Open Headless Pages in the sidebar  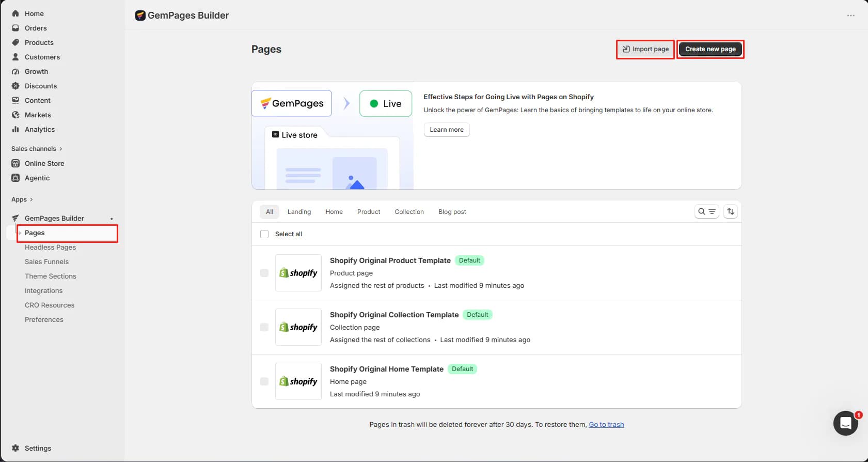tap(50, 248)
